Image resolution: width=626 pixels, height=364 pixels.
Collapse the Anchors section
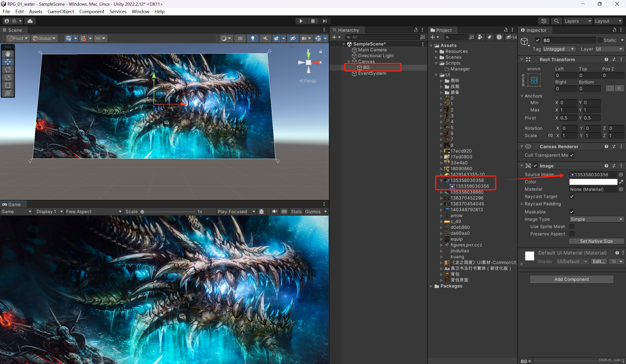[522, 96]
